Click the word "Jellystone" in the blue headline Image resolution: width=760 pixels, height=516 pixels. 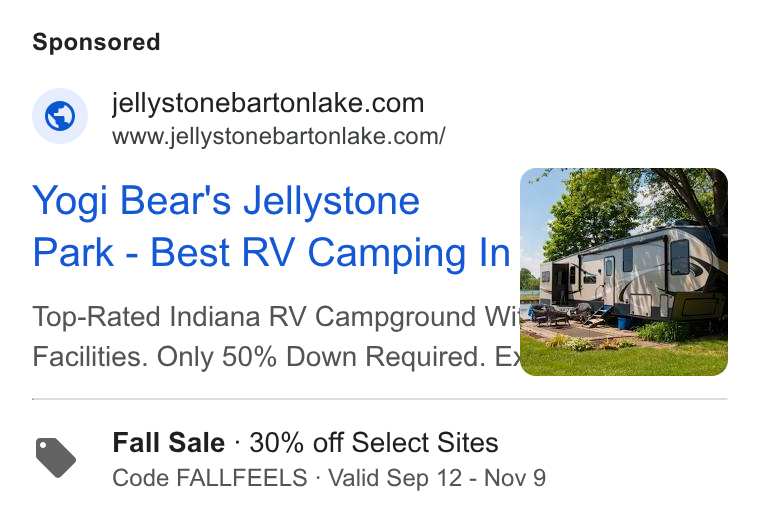[332, 202]
